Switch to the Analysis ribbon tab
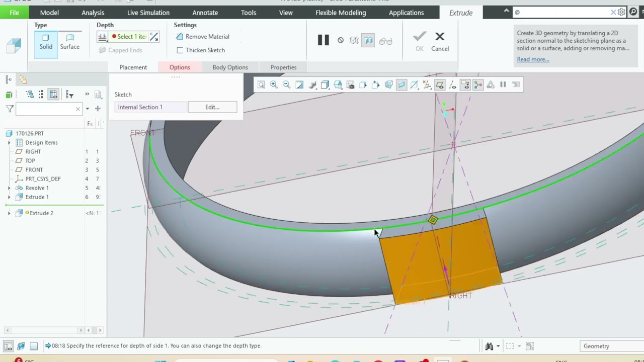The image size is (644, 362). coord(93,13)
